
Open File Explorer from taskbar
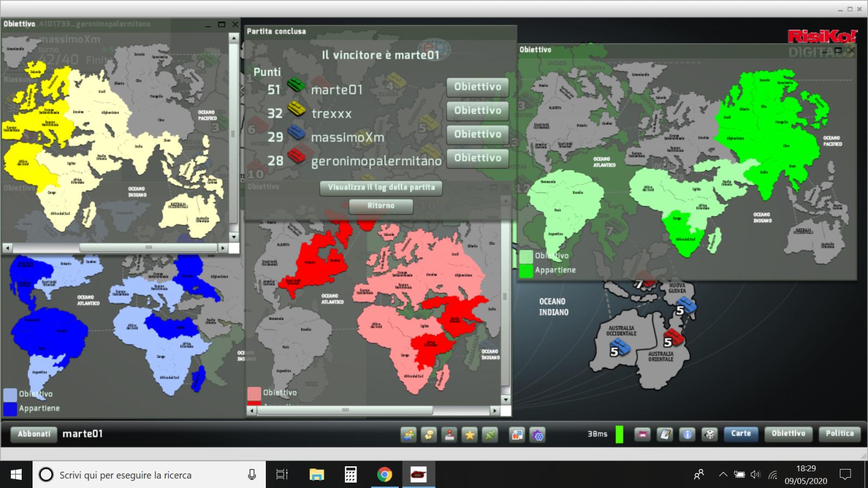(316, 475)
